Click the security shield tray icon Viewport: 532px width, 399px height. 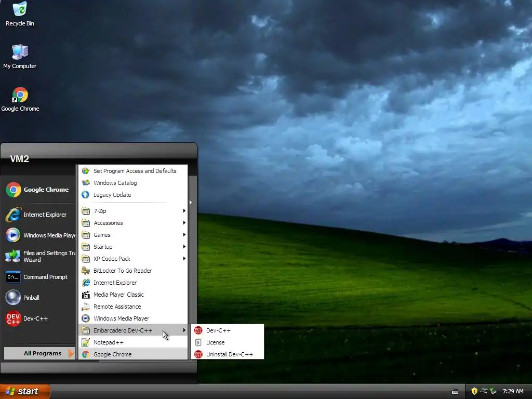click(474, 391)
